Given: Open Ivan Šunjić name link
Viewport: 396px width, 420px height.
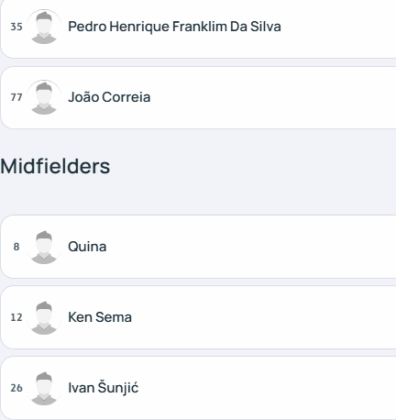Looking at the screenshot, I should click(103, 388).
